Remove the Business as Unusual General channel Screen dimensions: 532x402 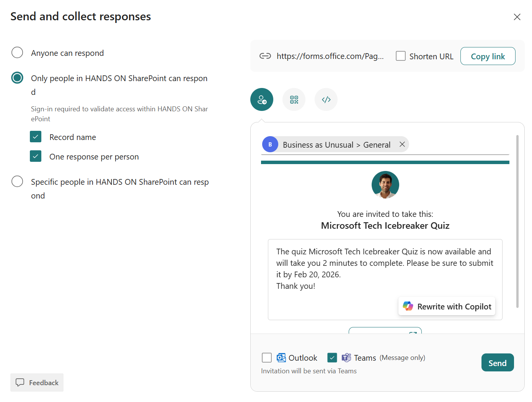point(402,144)
